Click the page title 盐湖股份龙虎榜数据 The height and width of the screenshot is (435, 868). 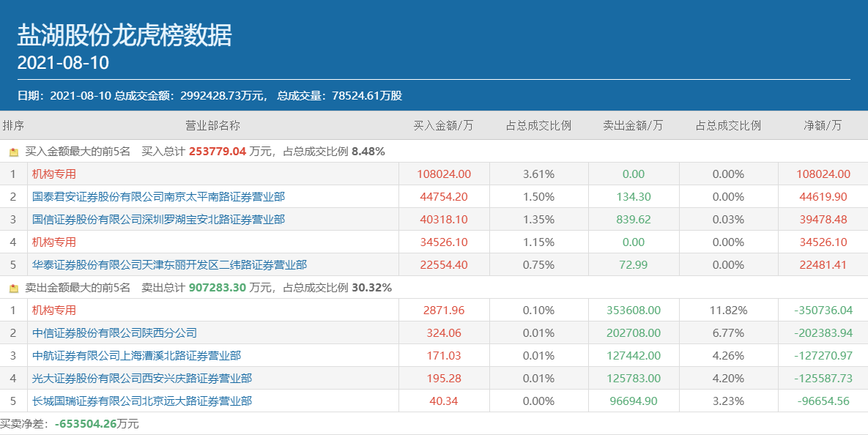[x=125, y=35]
